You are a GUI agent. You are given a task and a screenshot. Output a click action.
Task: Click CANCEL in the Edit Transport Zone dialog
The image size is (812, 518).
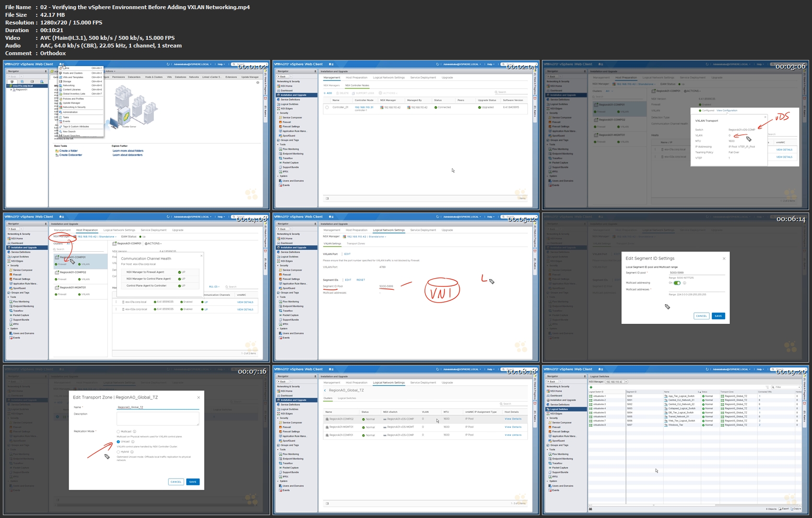click(x=176, y=482)
